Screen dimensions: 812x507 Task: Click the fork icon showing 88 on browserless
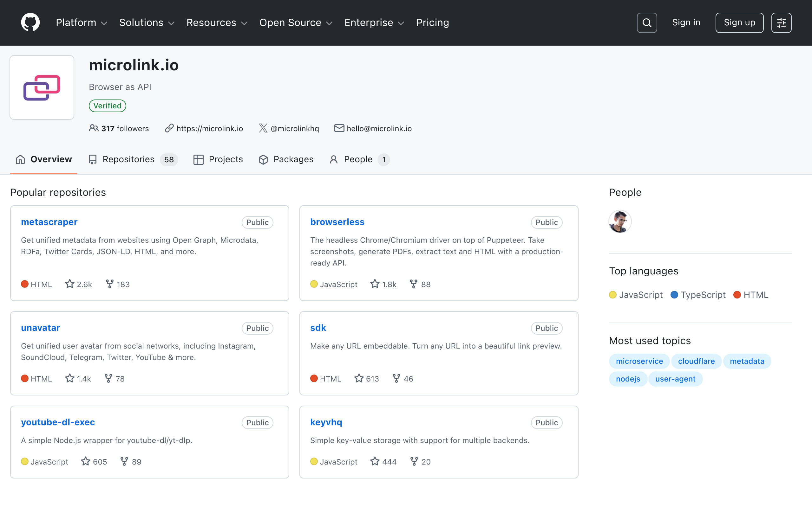(x=413, y=284)
